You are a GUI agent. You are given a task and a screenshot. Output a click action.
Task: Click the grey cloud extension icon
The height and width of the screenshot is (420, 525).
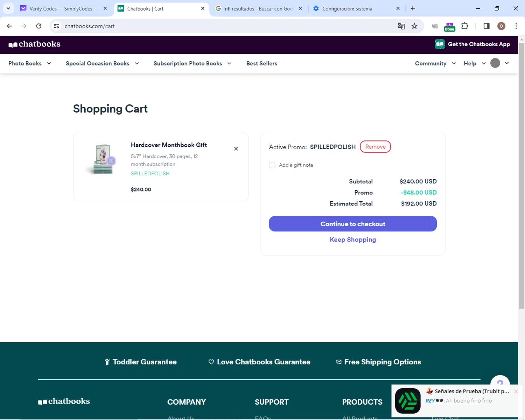click(x=435, y=26)
